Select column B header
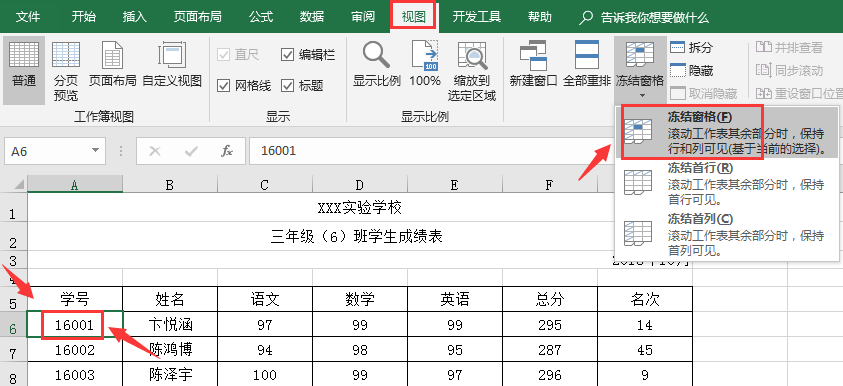This screenshot has width=843, height=386. pos(170,185)
